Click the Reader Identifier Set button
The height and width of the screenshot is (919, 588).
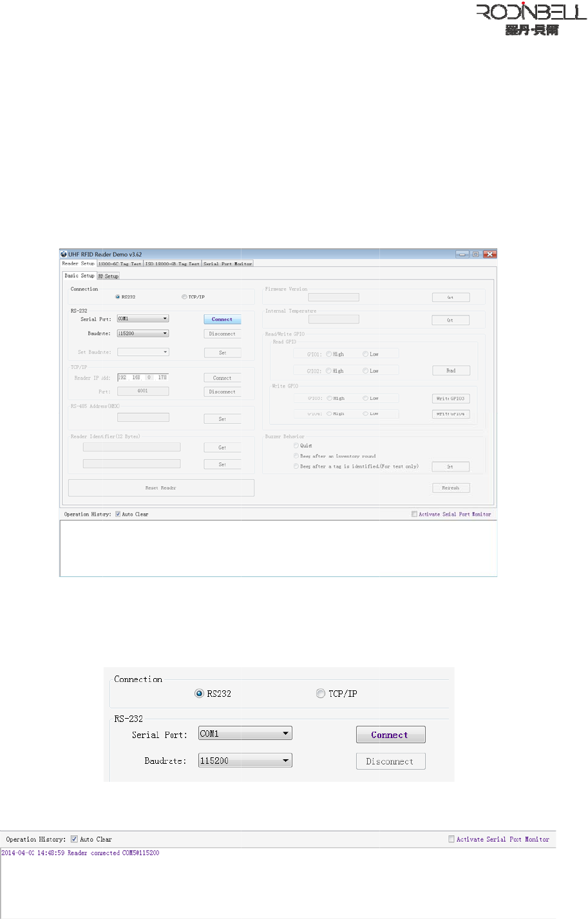[x=222, y=464]
